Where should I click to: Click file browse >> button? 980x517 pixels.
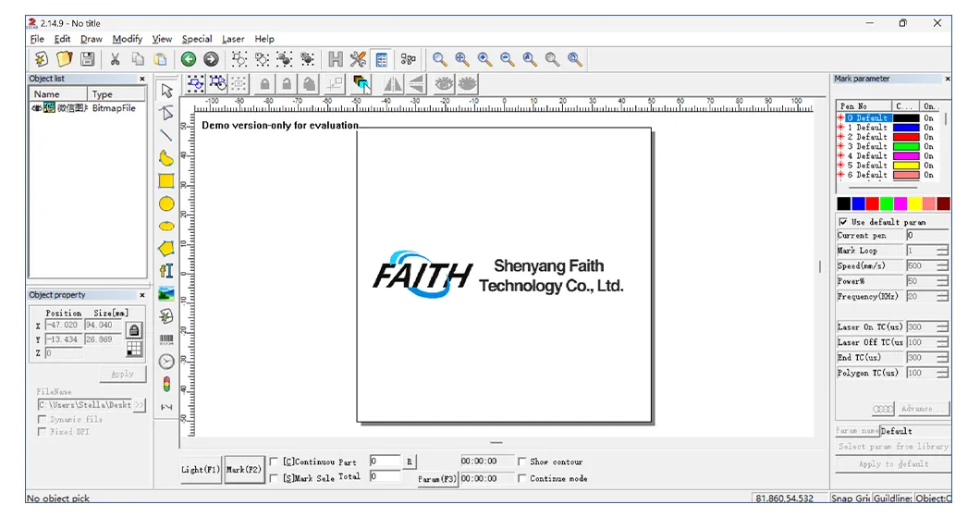[x=140, y=405]
